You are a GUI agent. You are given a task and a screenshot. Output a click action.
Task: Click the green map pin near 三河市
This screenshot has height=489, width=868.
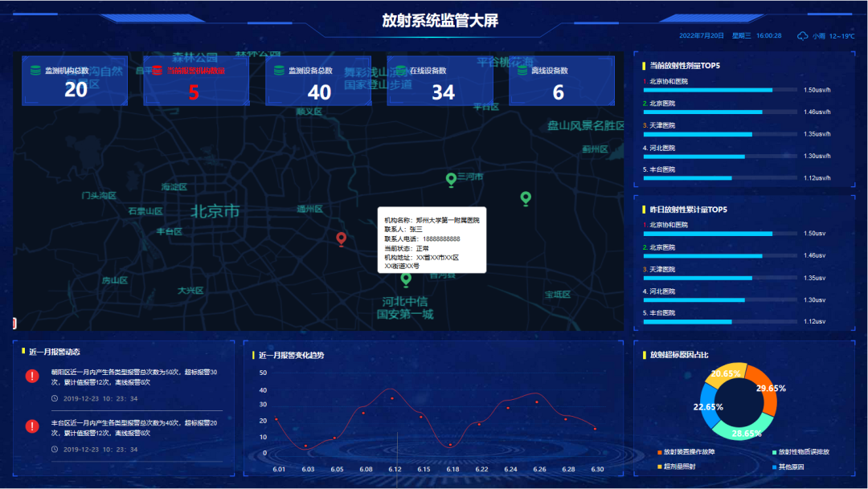pyautogui.click(x=451, y=179)
